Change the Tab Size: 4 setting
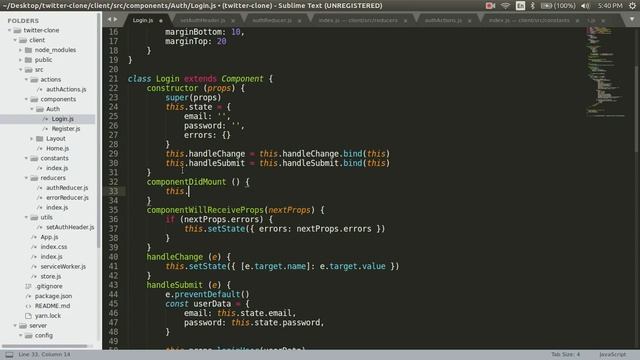Viewport: 640px width, 360px height. coord(565,354)
